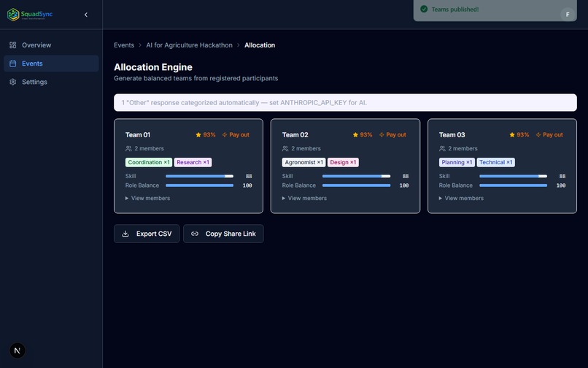Viewport: 588px width, 368px height.
Task: Click the Settings gear icon
Action: [12, 82]
